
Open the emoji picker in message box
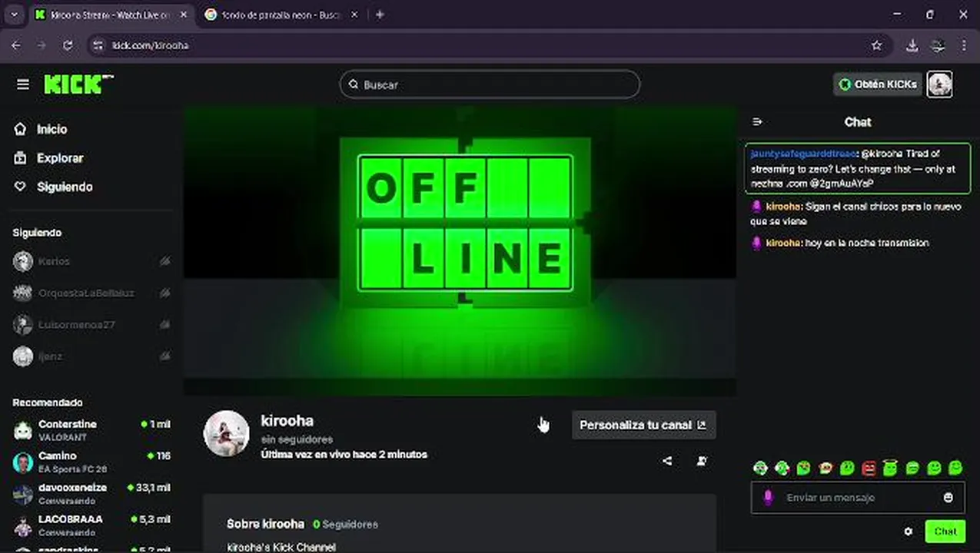(948, 498)
